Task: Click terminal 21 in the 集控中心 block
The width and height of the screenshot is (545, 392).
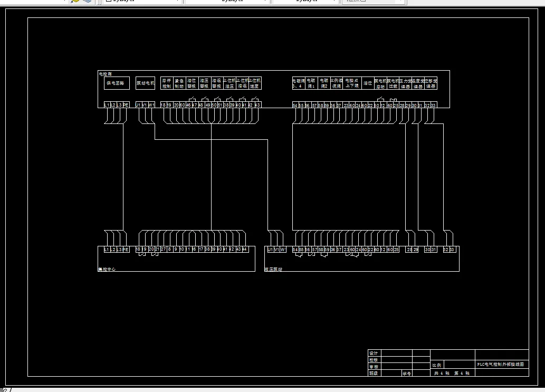Action: click(x=157, y=249)
